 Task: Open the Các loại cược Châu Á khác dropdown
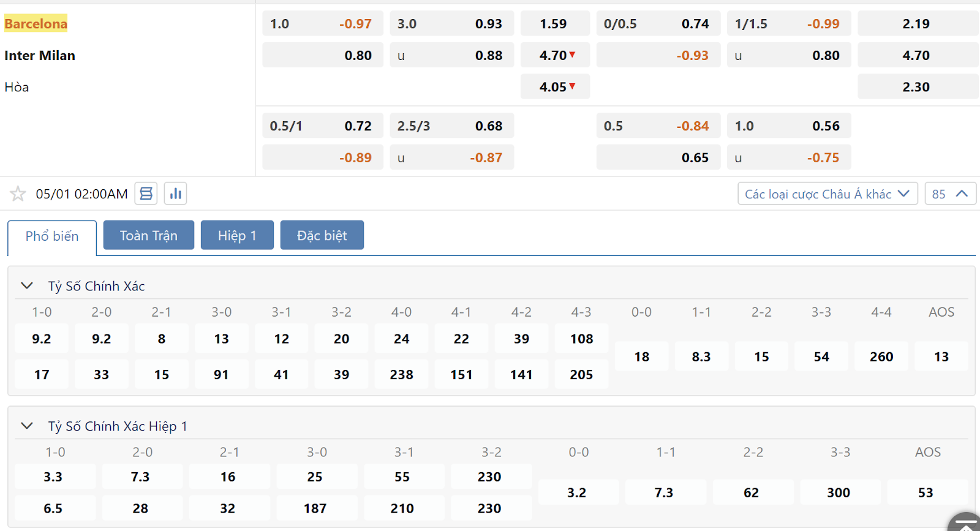tap(827, 194)
